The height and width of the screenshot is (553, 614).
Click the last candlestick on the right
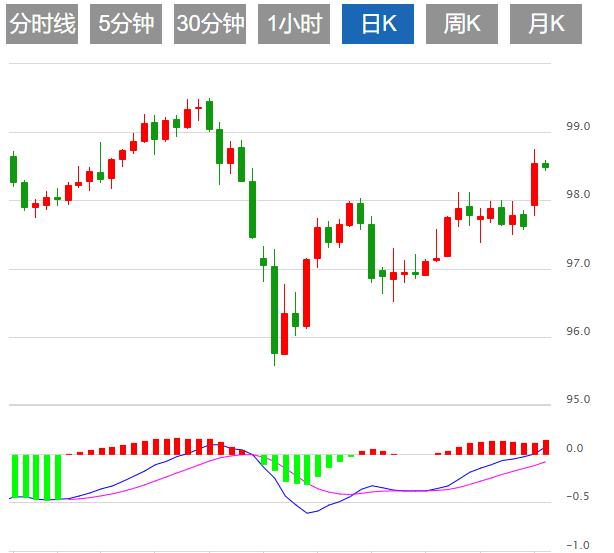coord(546,165)
